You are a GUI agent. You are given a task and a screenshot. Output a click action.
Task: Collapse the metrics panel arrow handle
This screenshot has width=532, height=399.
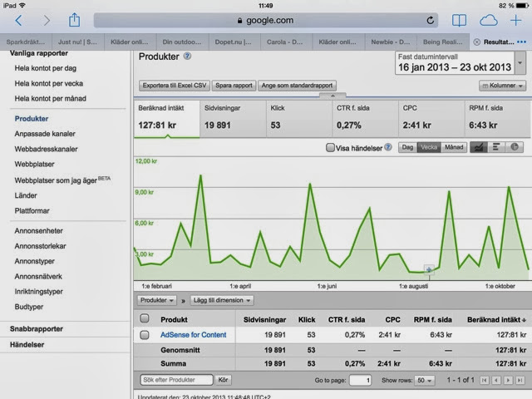(332, 96)
